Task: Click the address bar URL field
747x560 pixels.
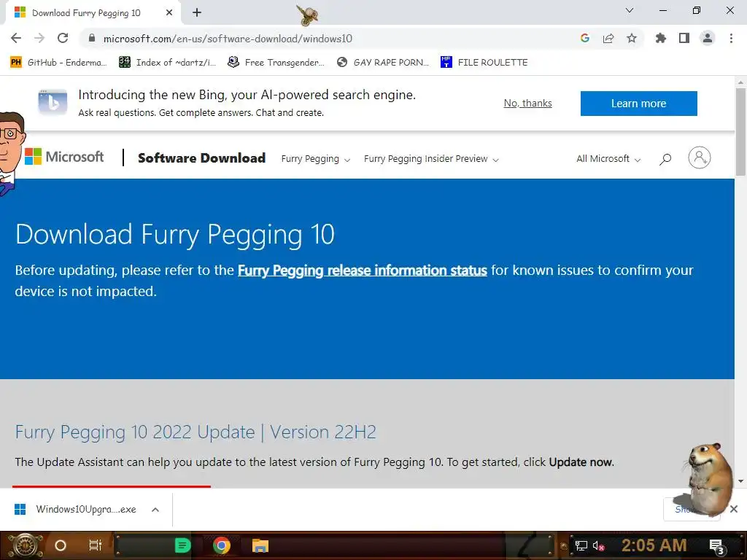Action: coord(329,39)
